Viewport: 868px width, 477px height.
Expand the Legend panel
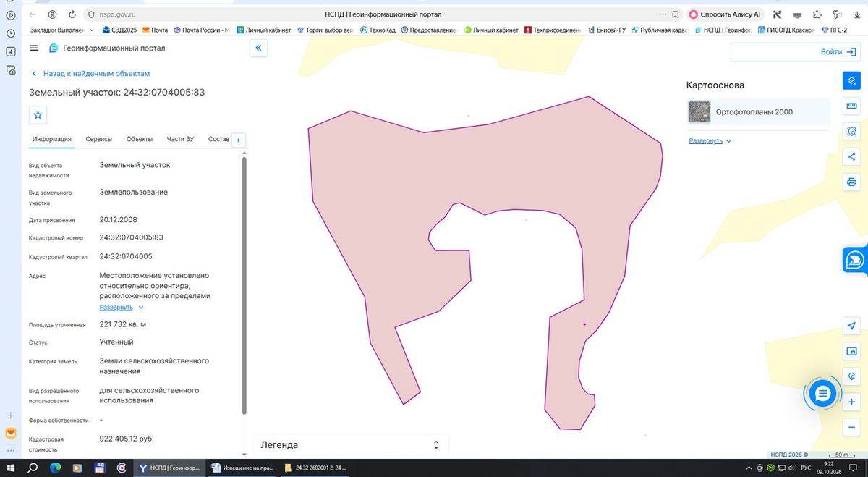tap(351, 445)
